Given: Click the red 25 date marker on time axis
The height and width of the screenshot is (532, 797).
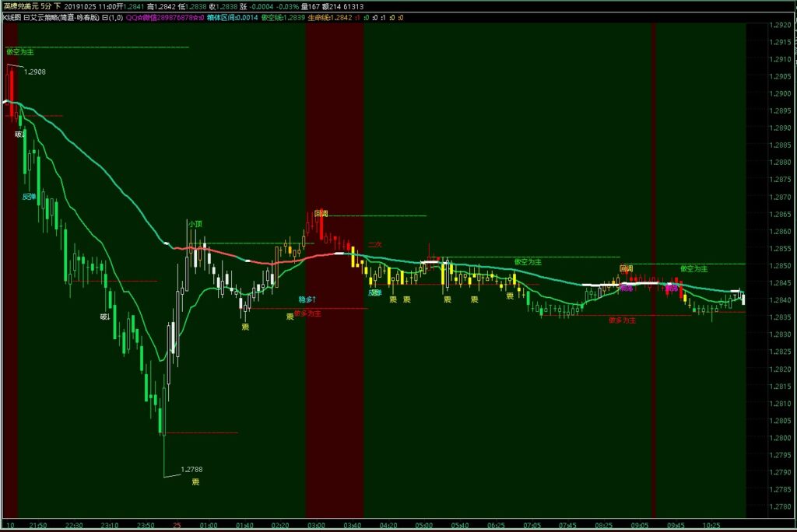Looking at the screenshot, I should 178,525.
